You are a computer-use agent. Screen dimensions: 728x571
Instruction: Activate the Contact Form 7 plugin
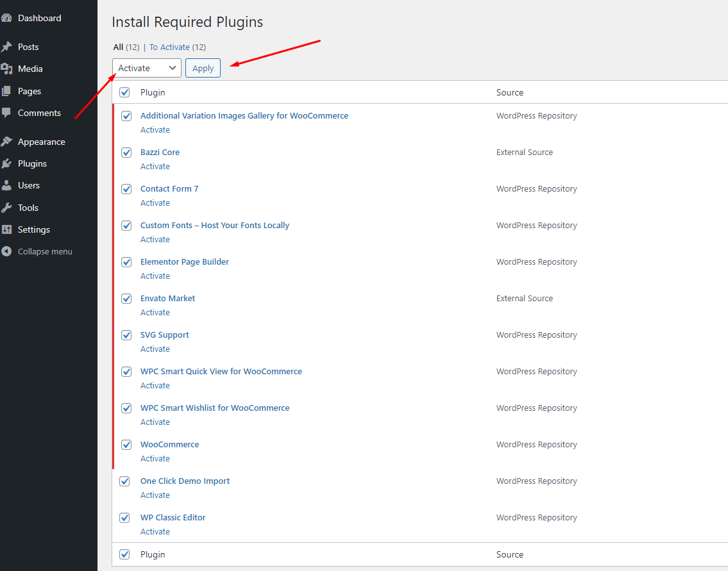155,203
